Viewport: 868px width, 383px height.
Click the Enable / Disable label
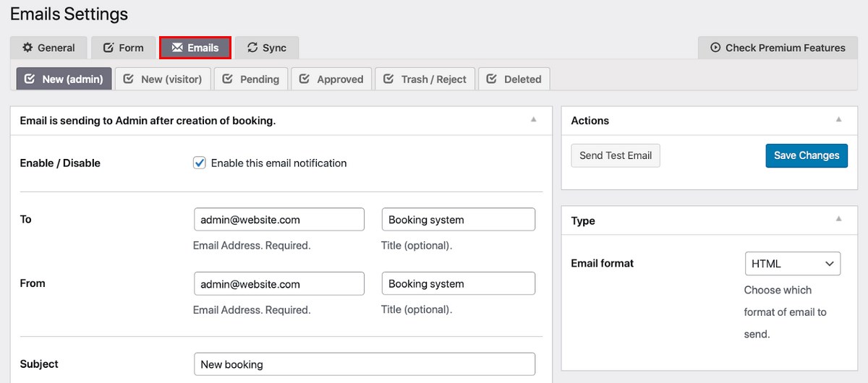60,163
